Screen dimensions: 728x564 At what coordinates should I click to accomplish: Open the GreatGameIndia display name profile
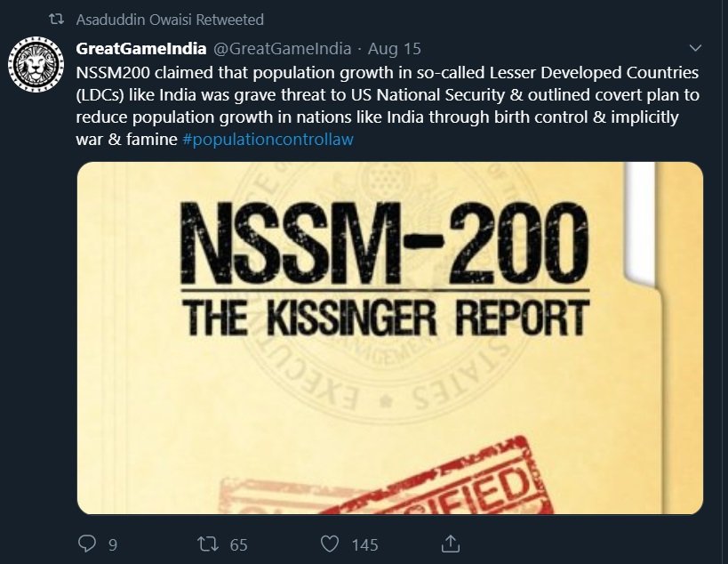pyautogui.click(x=142, y=48)
